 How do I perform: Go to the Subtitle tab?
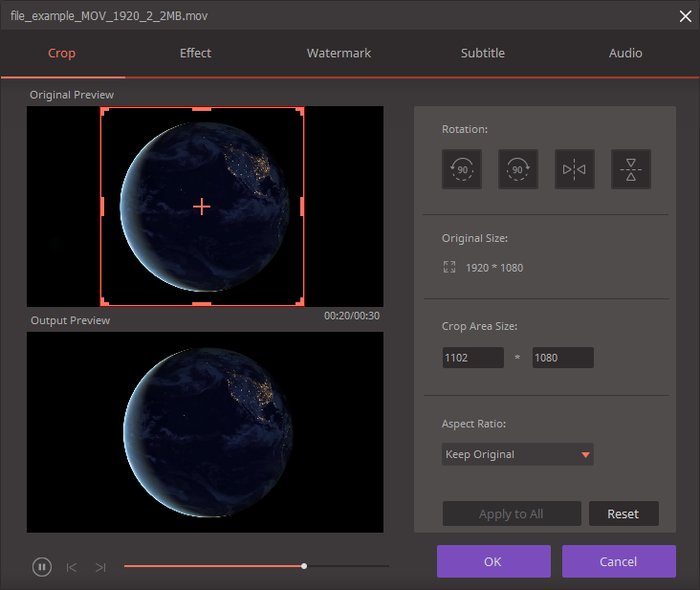click(482, 54)
